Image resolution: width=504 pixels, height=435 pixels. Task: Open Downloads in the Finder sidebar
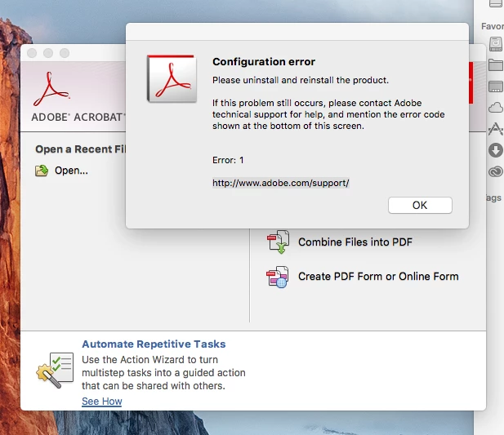(x=496, y=150)
